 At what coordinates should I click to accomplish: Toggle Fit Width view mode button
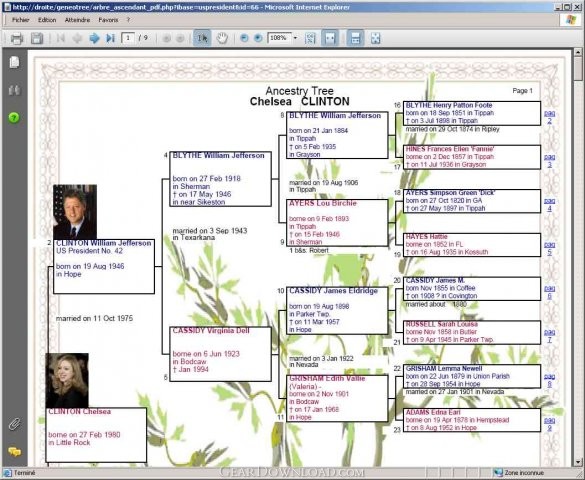coord(330,38)
